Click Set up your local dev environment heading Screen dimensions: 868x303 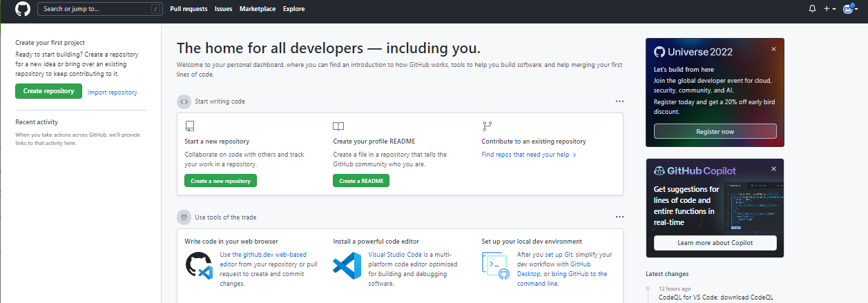(x=532, y=242)
